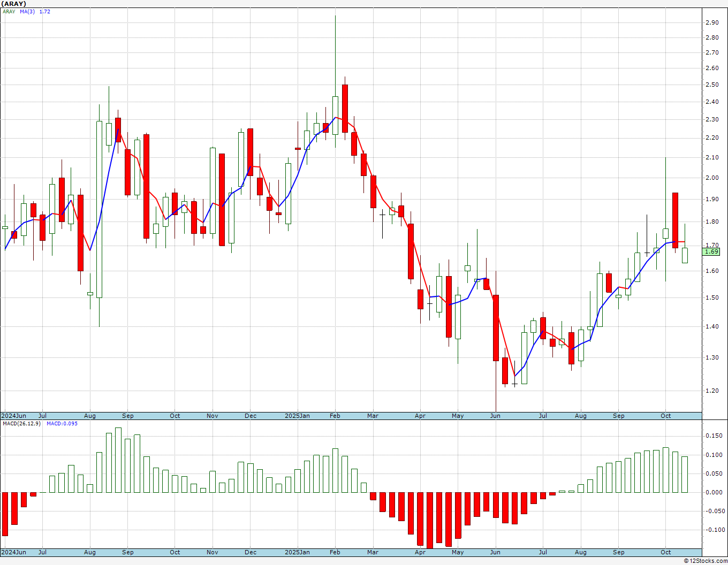The width and height of the screenshot is (728, 565).
Task: Click the 1.70 price axis label
Action: pyautogui.click(x=712, y=246)
